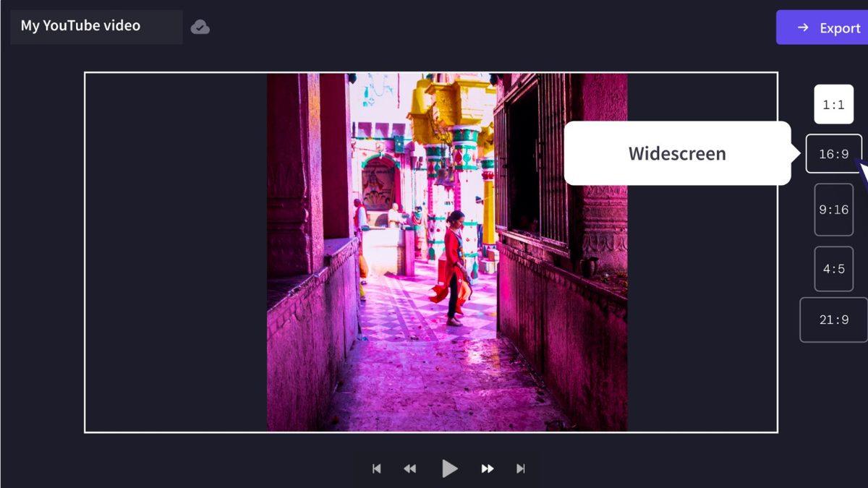Click the empty canvas area right of image
Image resolution: width=868 pixels, height=488 pixels.
[x=702, y=304]
